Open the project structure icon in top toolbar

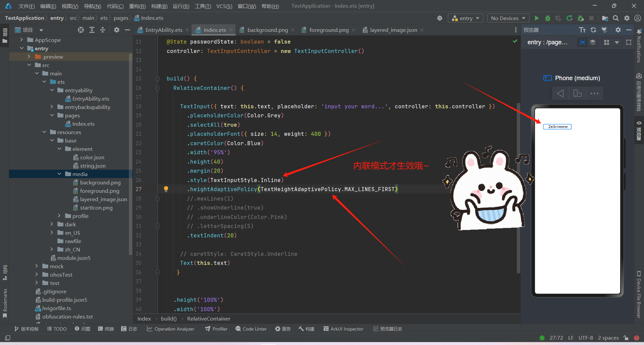(x=605, y=18)
